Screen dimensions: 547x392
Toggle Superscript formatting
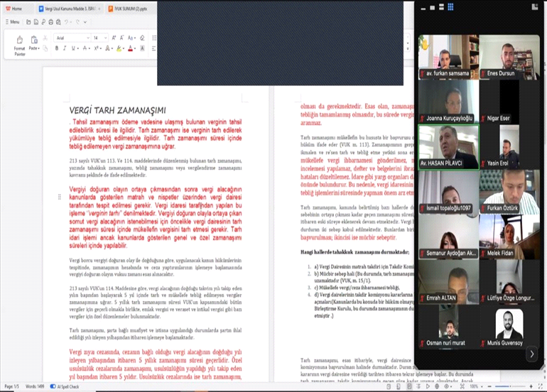coord(97,48)
